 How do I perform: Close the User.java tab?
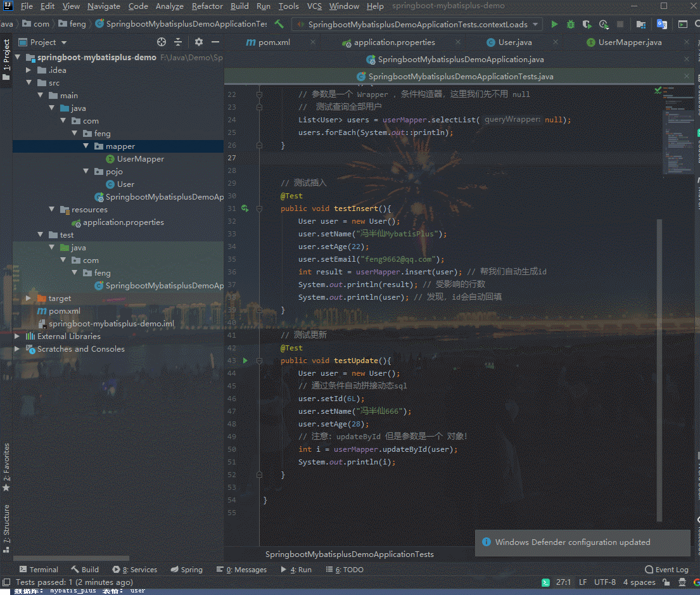pyautogui.click(x=556, y=42)
